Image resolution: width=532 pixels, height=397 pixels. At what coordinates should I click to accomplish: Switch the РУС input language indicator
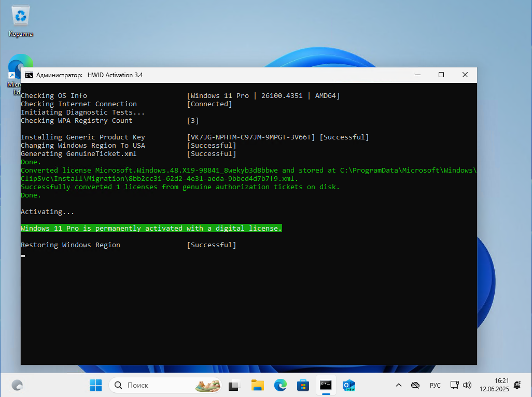435,385
